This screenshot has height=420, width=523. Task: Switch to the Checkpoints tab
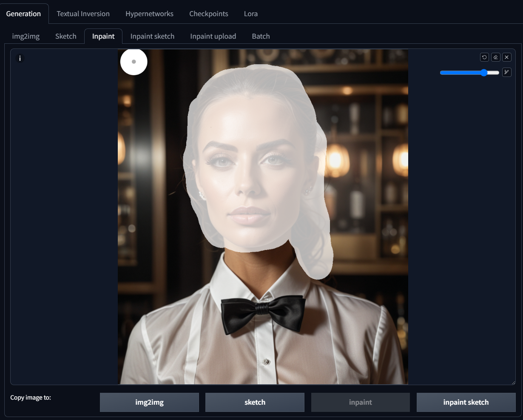click(x=208, y=14)
